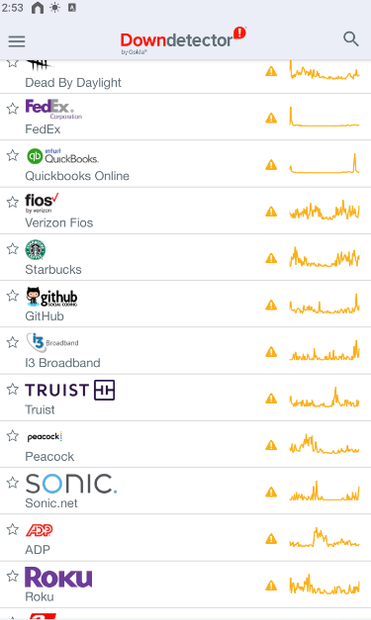This screenshot has width=371, height=620.
Task: Open the Roku outage chart sparkline
Action: [324, 584]
